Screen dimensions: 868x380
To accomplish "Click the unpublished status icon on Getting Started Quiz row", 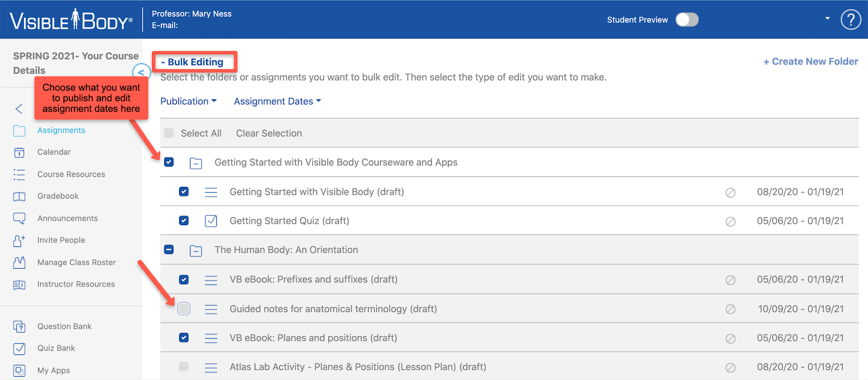I will (x=731, y=221).
